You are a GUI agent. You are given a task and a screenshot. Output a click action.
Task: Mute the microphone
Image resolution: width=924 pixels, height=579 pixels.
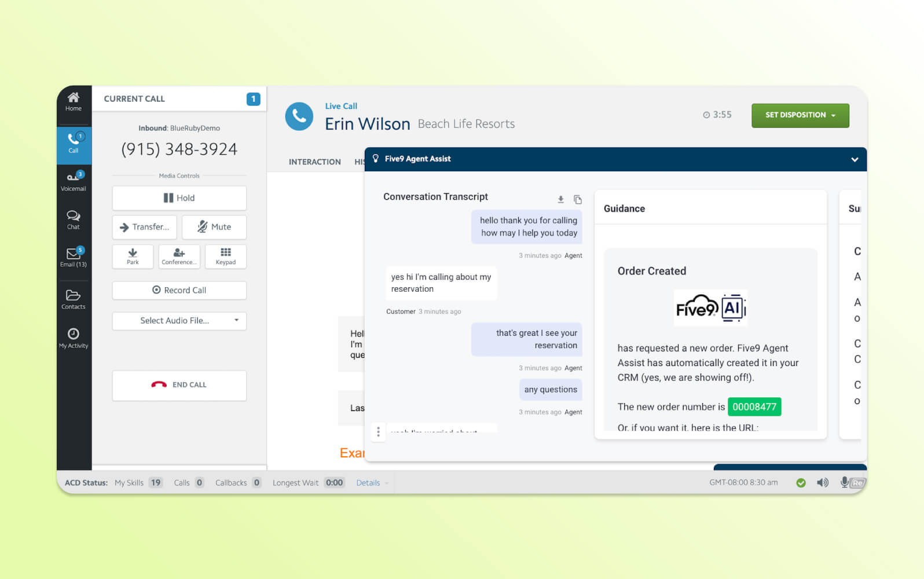214,227
